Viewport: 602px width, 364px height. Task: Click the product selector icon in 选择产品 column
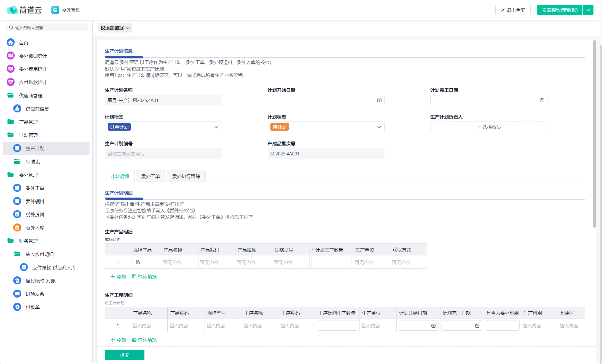138,262
